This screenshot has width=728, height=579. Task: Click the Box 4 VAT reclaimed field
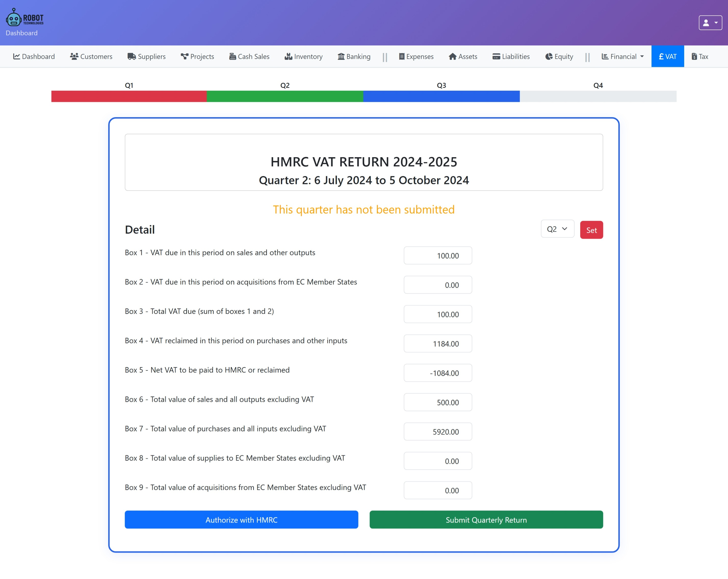[438, 344]
